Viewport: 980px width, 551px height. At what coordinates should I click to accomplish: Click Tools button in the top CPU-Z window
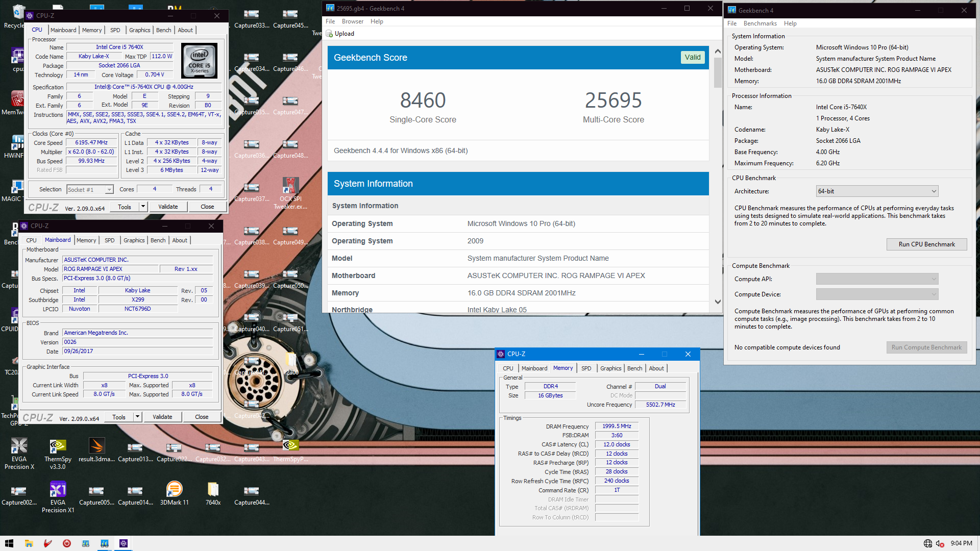coord(125,207)
